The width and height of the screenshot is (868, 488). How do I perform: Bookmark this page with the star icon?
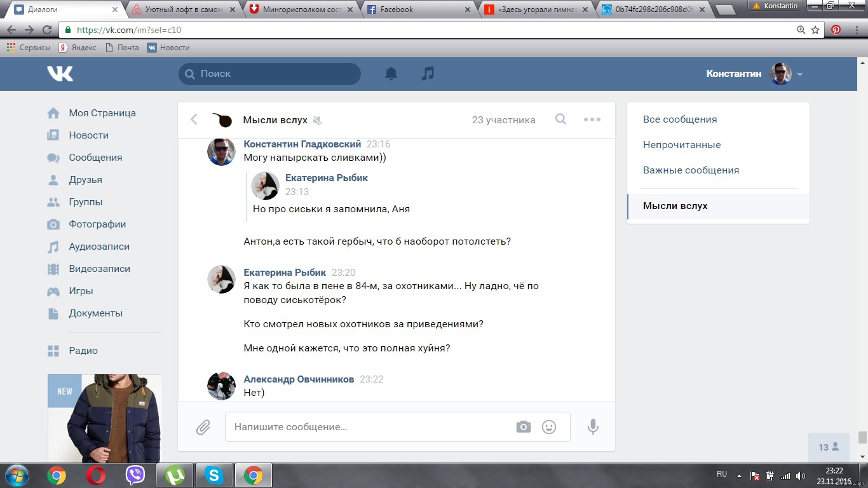(x=815, y=30)
